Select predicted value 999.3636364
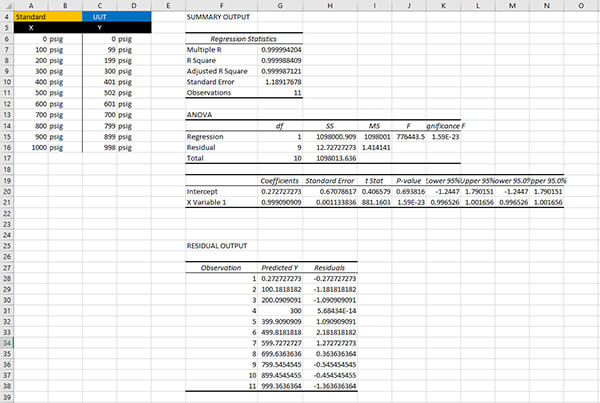Viewport: 600px width, 403px height. (281, 386)
